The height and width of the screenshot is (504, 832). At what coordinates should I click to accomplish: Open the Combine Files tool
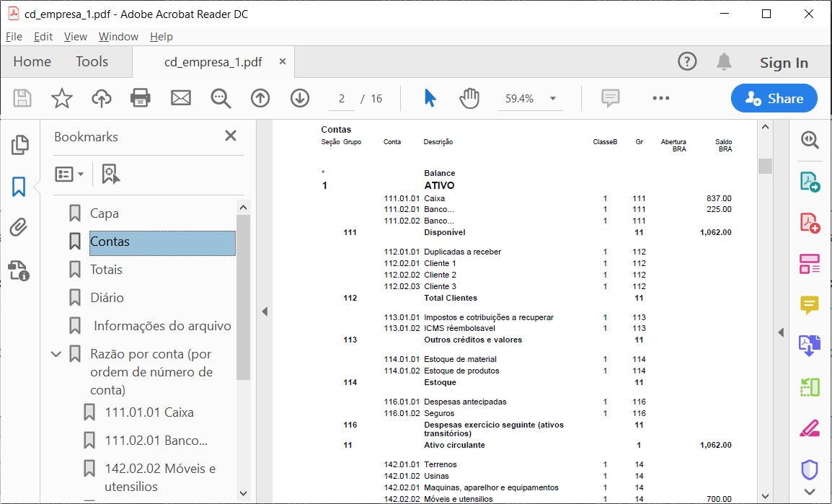[x=810, y=346]
